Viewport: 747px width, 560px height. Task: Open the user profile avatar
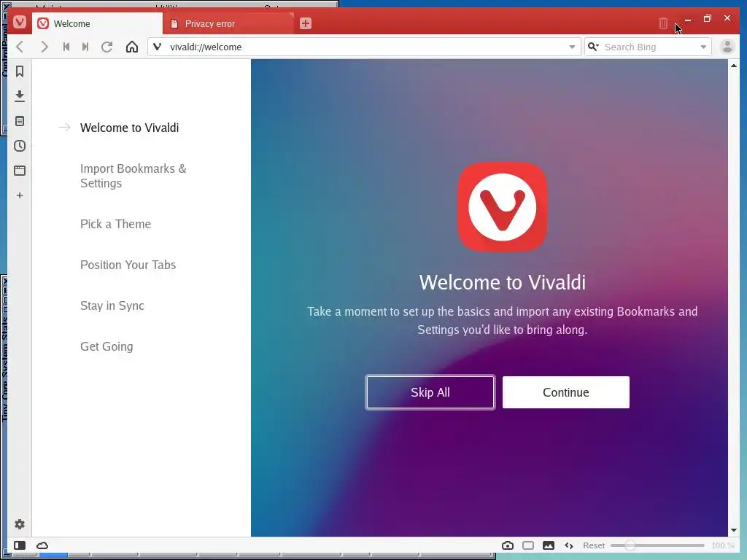tap(727, 47)
